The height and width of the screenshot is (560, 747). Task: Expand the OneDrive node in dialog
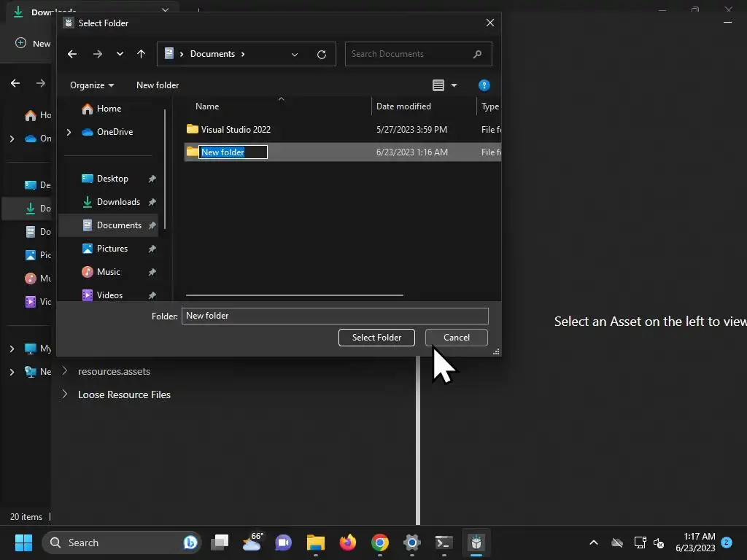coord(69,132)
